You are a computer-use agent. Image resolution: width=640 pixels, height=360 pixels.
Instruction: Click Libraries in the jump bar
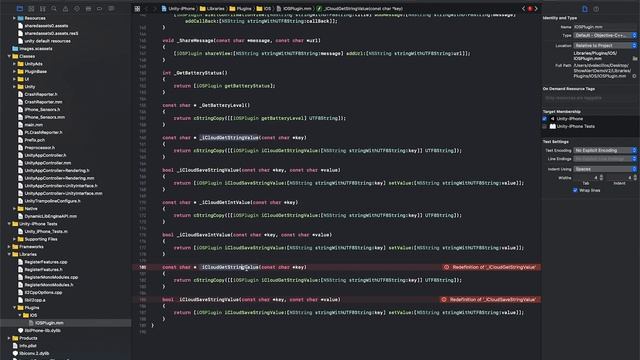[212, 9]
